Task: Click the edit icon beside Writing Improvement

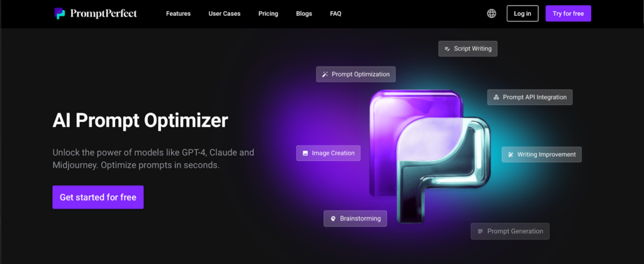Action: (x=511, y=155)
